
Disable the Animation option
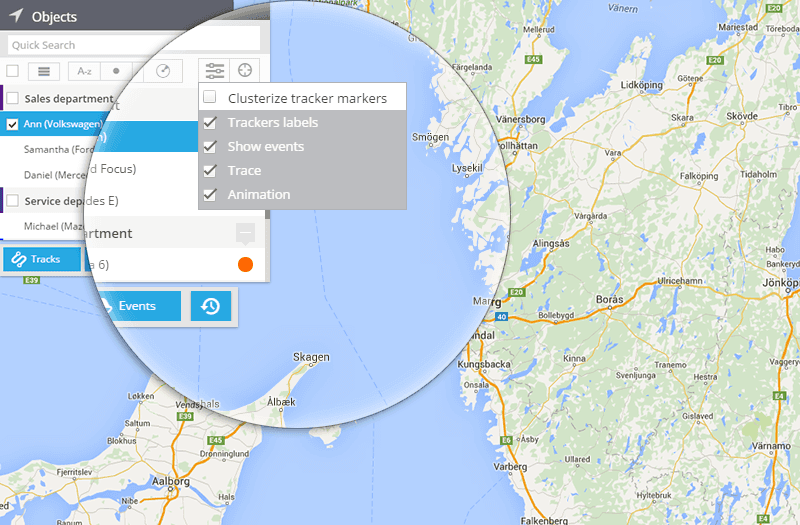point(210,194)
